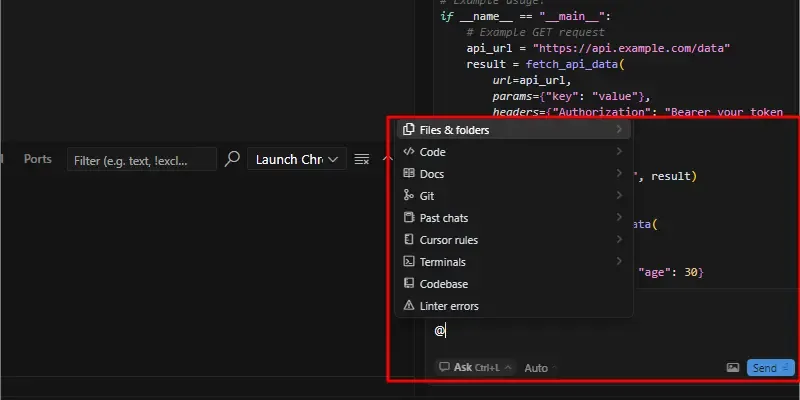
Task: Click the Docs book icon
Action: 409,173
